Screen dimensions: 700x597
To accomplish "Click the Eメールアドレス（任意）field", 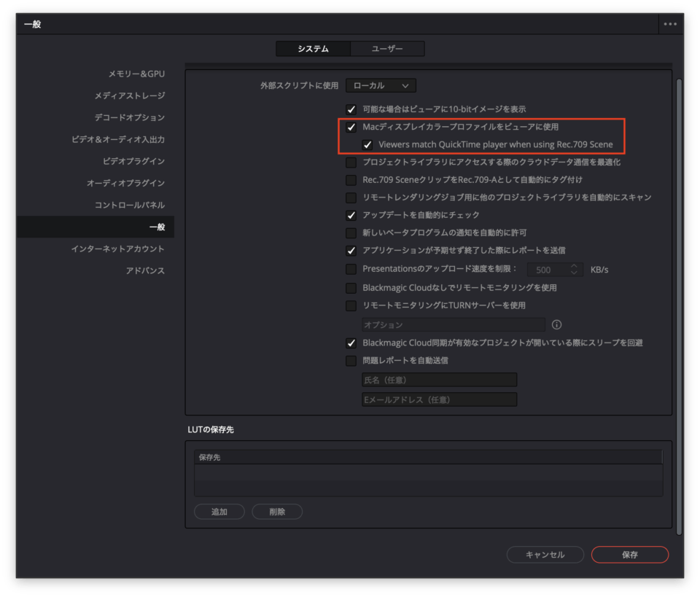I will 439,399.
